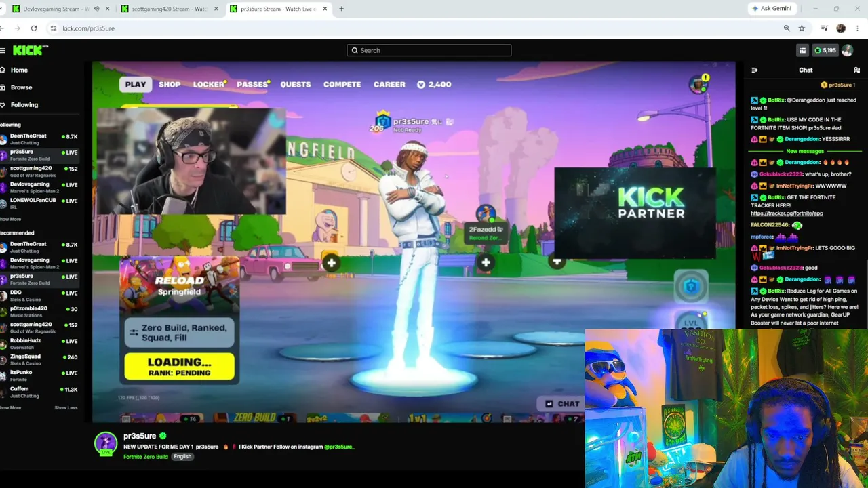Focus the Kick search field
This screenshot has height=488, width=868.
pos(429,50)
